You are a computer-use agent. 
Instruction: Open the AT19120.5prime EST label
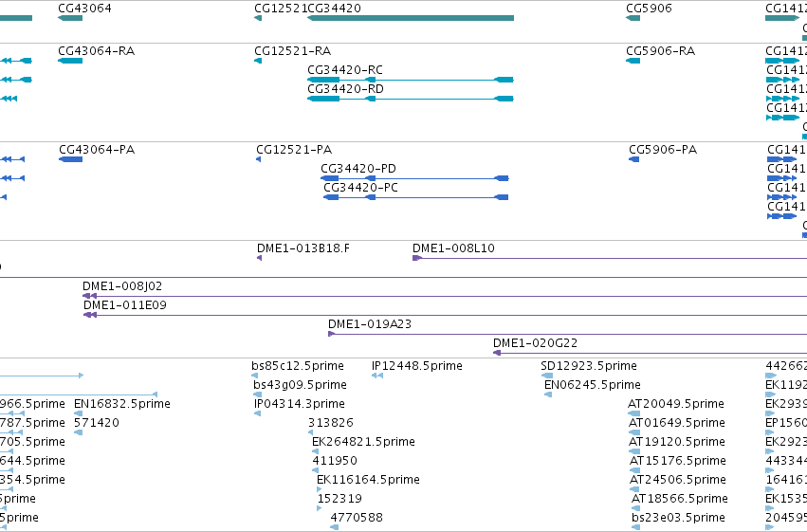click(x=677, y=442)
